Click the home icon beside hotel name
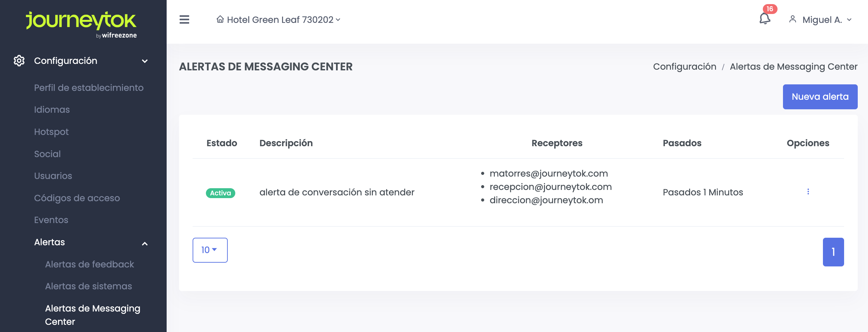This screenshot has height=332, width=868. click(x=220, y=19)
